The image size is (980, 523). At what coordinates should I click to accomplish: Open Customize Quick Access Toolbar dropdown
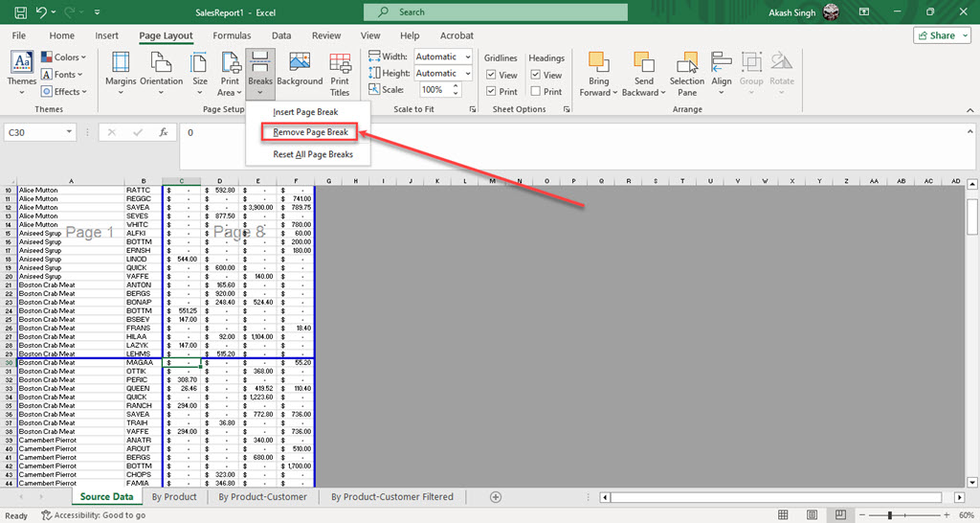pyautogui.click(x=97, y=11)
